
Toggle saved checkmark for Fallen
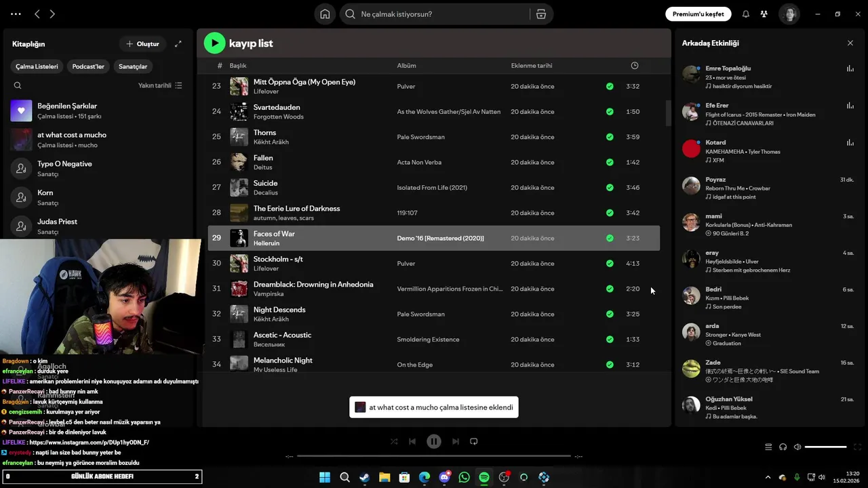tap(610, 162)
